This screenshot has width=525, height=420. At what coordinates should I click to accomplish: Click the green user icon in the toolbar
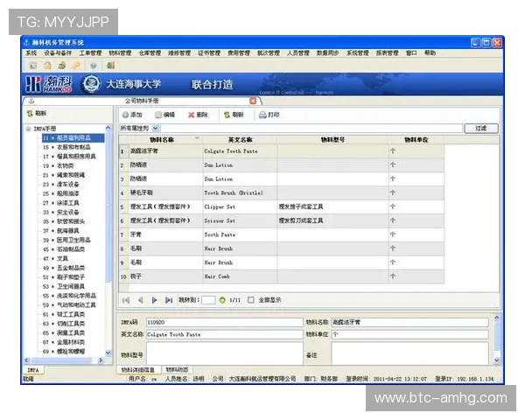pyautogui.click(x=62, y=66)
